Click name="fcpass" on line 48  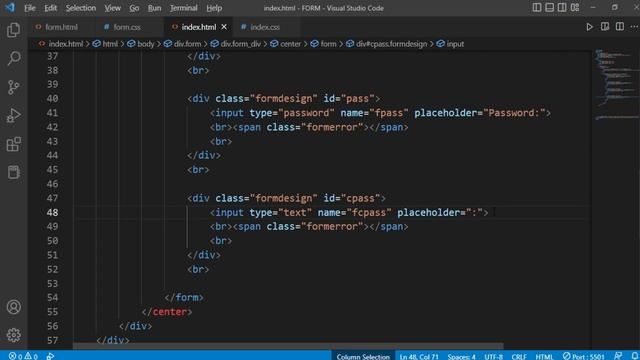point(354,213)
